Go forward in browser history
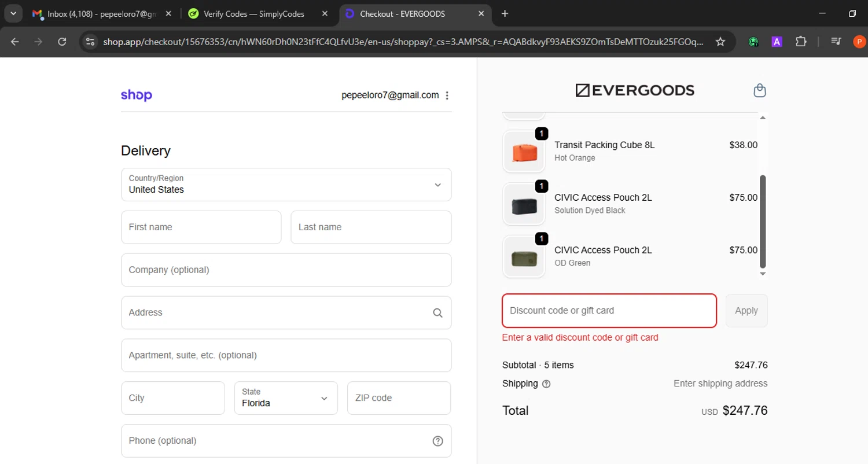868x464 pixels. 38,42
